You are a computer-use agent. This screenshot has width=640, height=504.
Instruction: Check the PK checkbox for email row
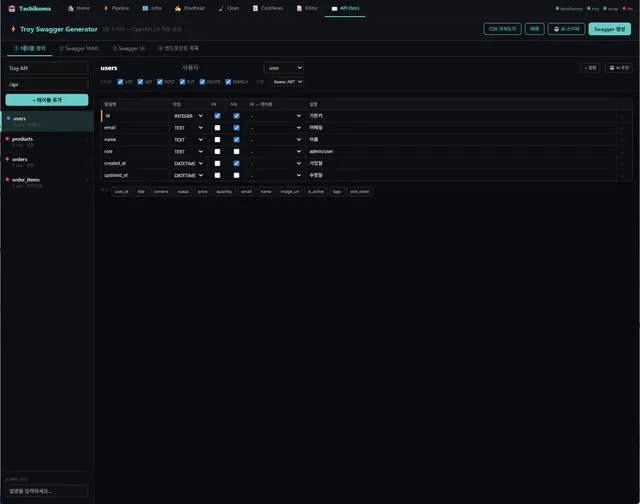[x=217, y=128]
